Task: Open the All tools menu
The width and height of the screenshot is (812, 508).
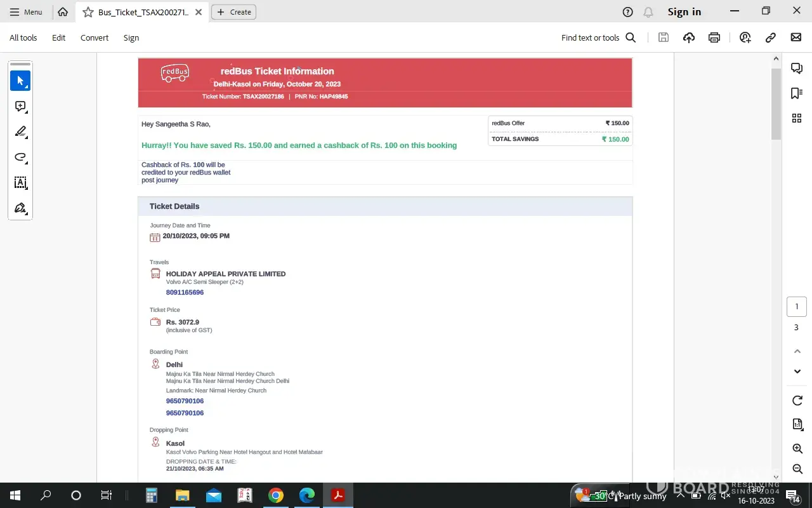Action: [x=23, y=38]
